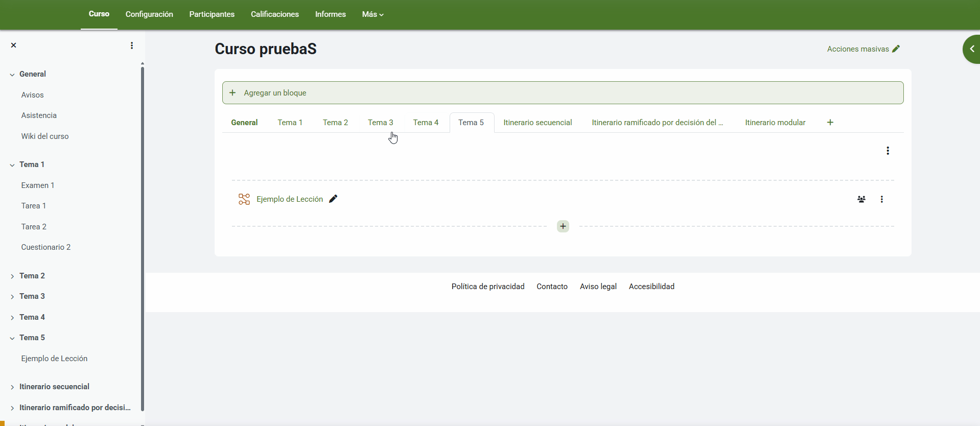The width and height of the screenshot is (980, 426).
Task: Open Ejemplo de Lección activity actions menu
Action: (x=882, y=199)
